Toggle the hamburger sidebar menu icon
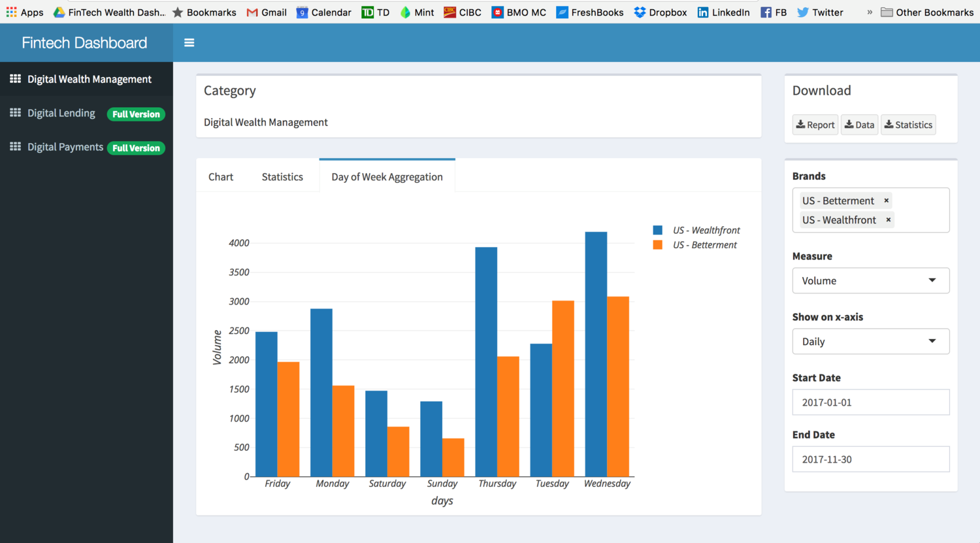 pos(189,43)
